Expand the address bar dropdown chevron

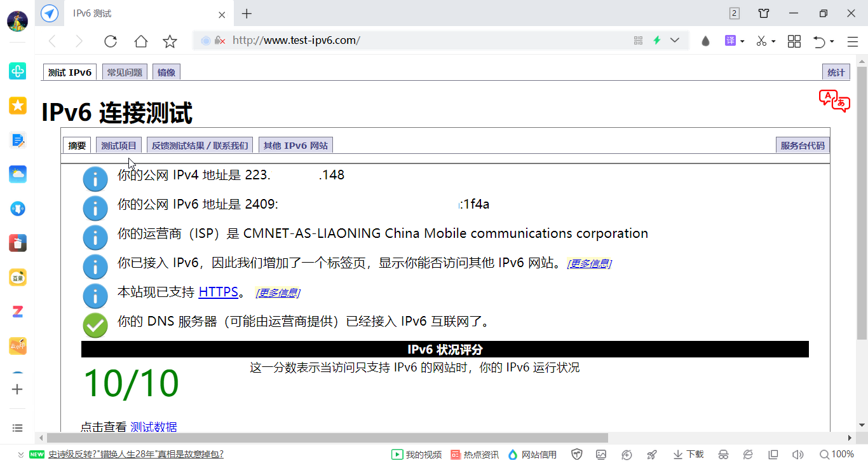[x=675, y=41]
